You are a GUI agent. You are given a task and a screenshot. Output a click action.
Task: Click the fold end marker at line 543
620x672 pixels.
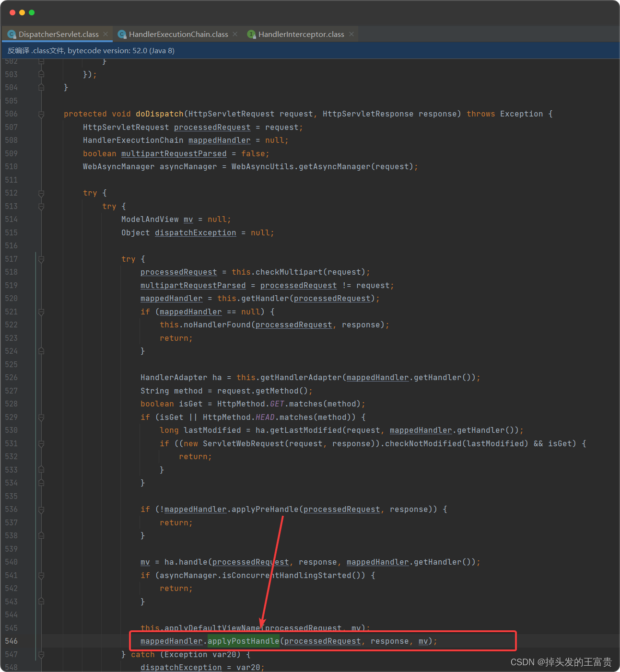pos(41,602)
